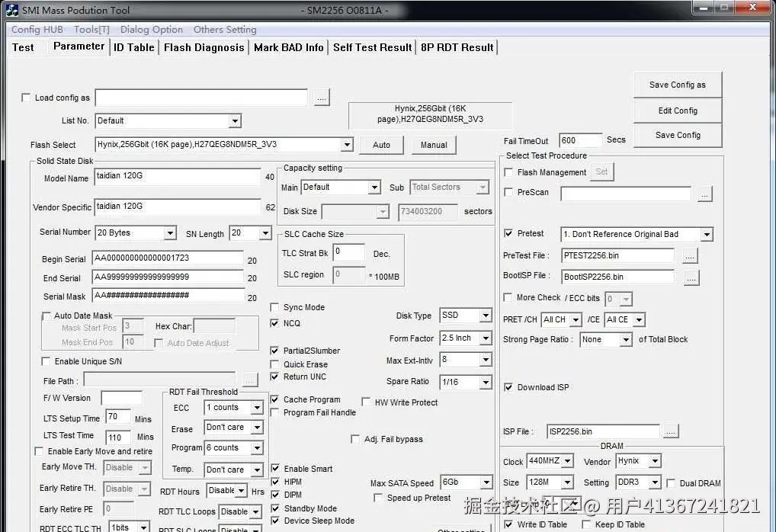This screenshot has height=532, width=776.
Task: Open the DRAM Clock 440MHZ dropdown
Action: [550, 461]
